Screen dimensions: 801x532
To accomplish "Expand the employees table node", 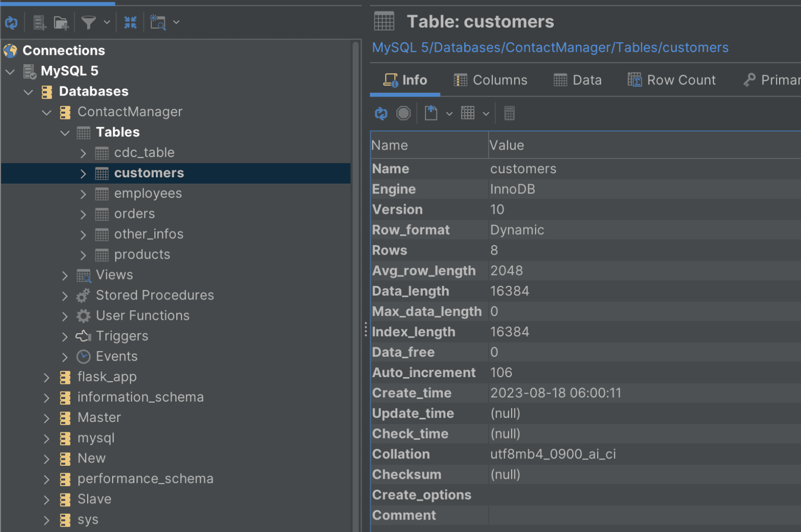I will coord(83,194).
